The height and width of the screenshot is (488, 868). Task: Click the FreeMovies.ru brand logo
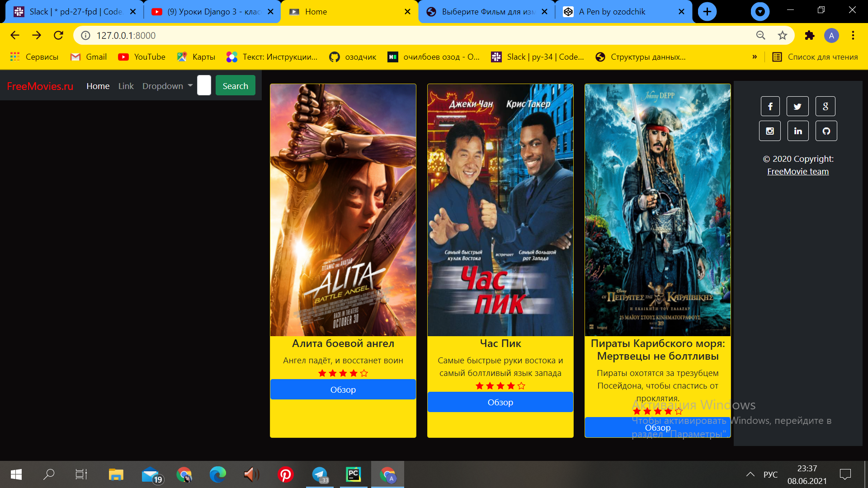40,86
